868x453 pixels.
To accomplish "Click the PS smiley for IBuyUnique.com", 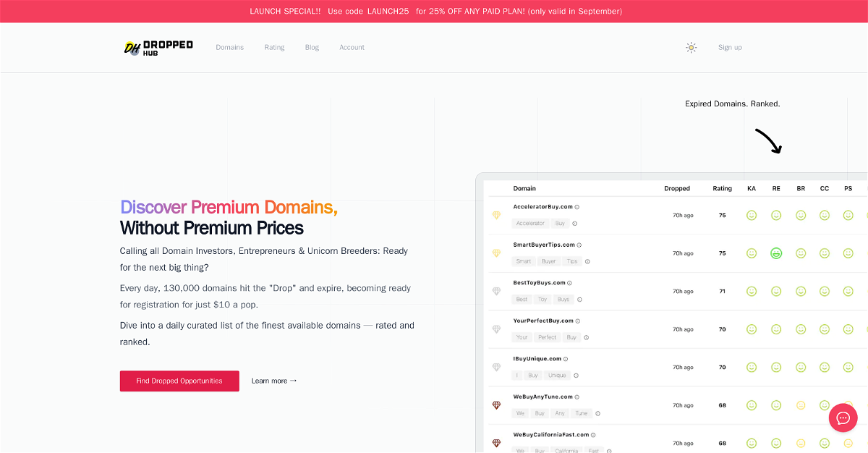I will 848,368.
